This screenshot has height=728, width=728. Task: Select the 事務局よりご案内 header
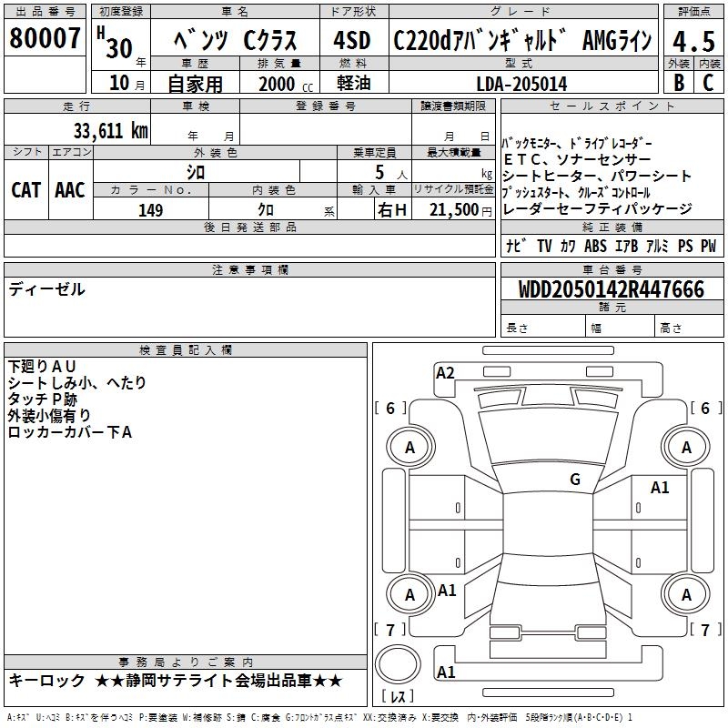pyautogui.click(x=186, y=662)
